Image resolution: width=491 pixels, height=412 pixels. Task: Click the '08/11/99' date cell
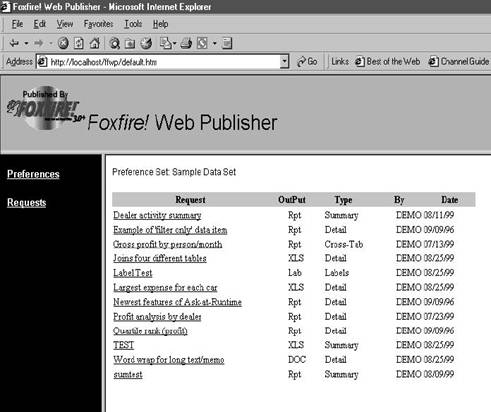[439, 215]
